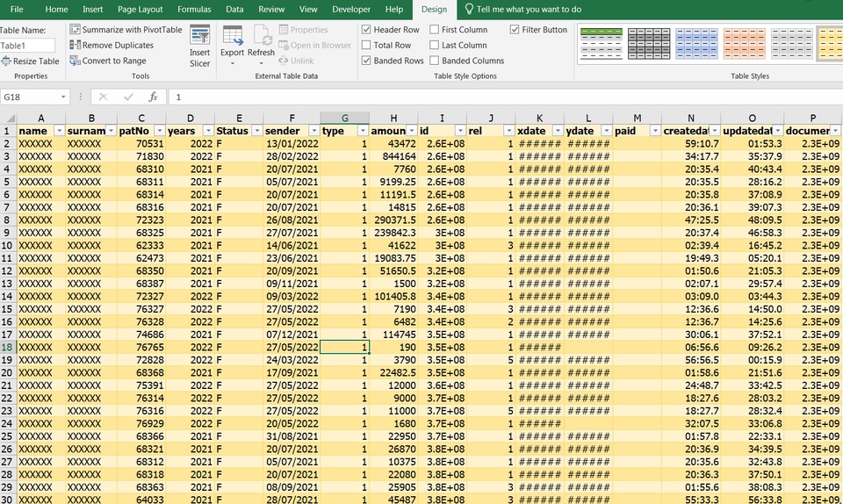Click Remove Duplicates icon
Image resolution: width=843 pixels, height=504 pixels.
tap(75, 45)
